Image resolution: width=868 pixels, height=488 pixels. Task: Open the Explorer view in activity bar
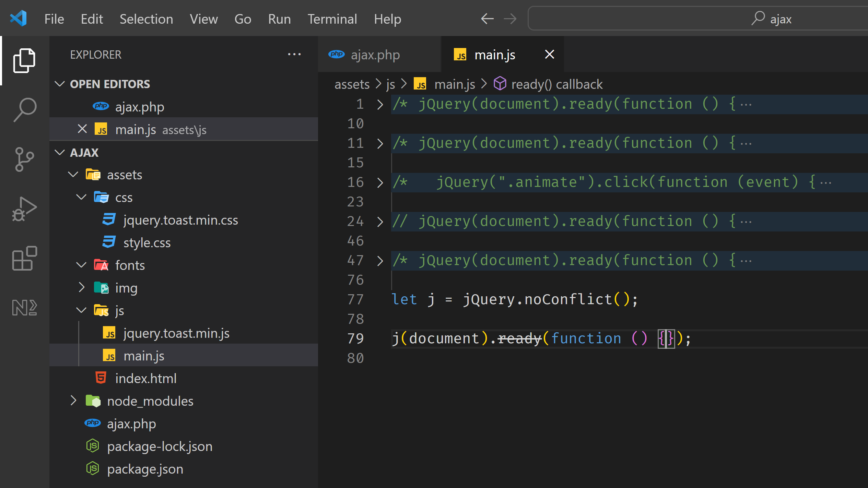(24, 61)
